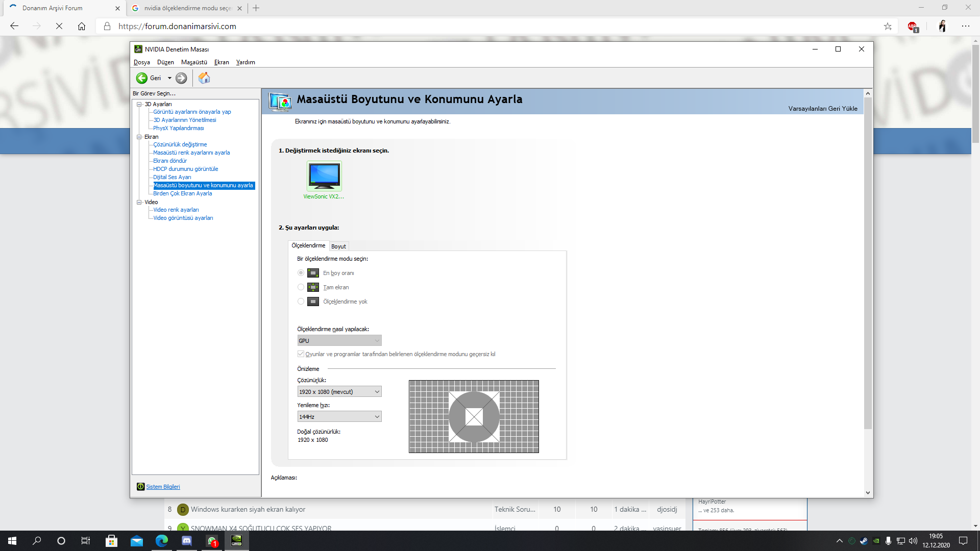The height and width of the screenshot is (551, 980).
Task: Click Varsayılanları Geri Yükle link
Action: [822, 109]
